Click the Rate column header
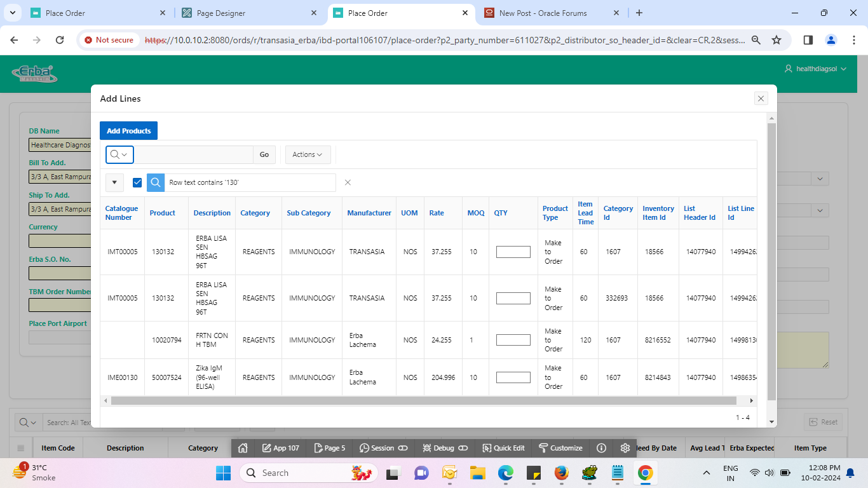868x488 pixels. click(x=437, y=213)
